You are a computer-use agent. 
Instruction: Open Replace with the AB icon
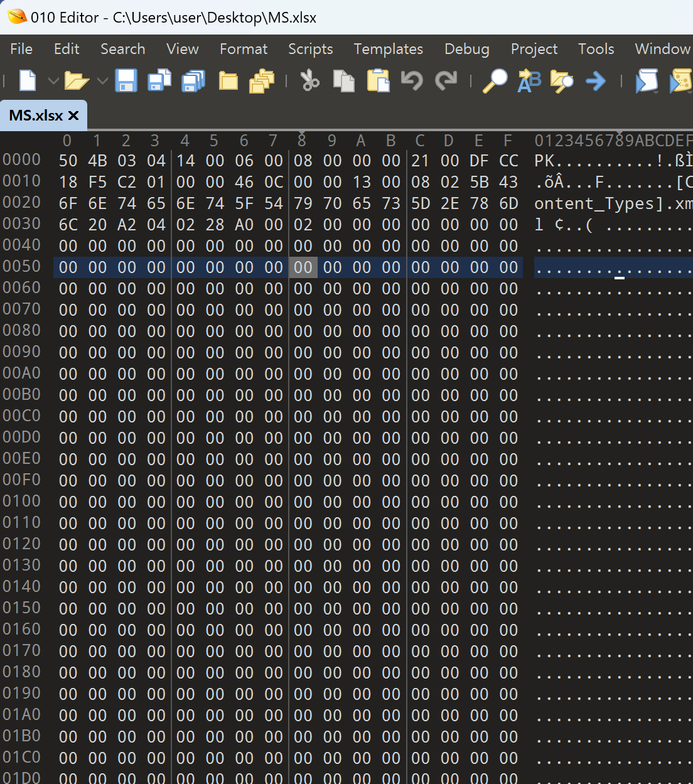pyautogui.click(x=529, y=81)
